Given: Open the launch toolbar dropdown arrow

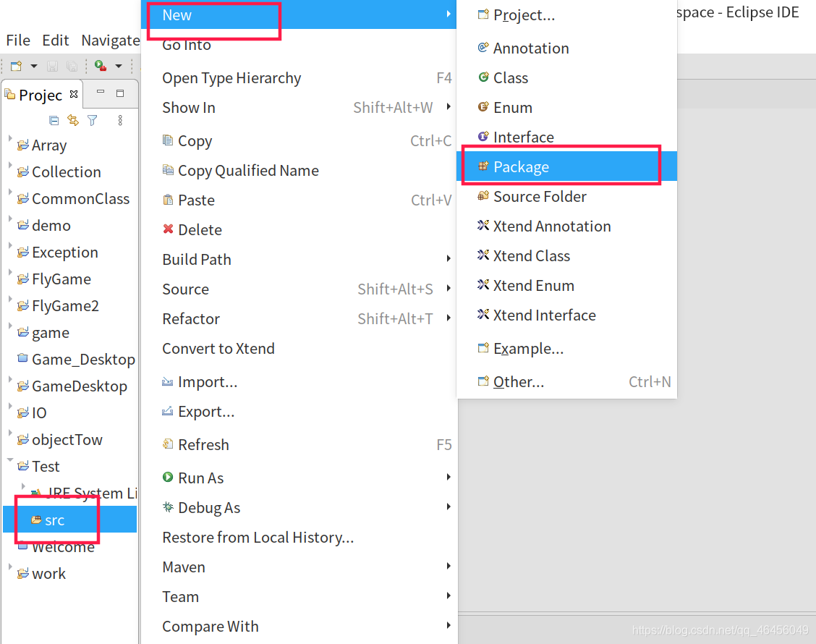Looking at the screenshot, I should [x=119, y=66].
